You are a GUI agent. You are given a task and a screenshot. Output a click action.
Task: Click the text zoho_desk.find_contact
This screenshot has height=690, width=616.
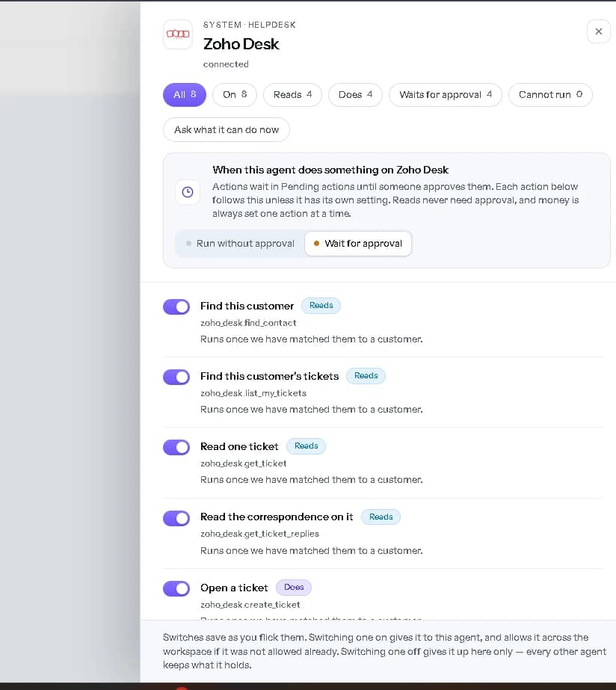[248, 323]
